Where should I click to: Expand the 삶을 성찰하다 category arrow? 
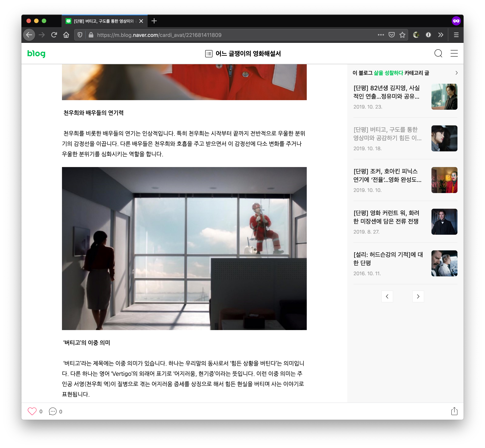pos(456,73)
